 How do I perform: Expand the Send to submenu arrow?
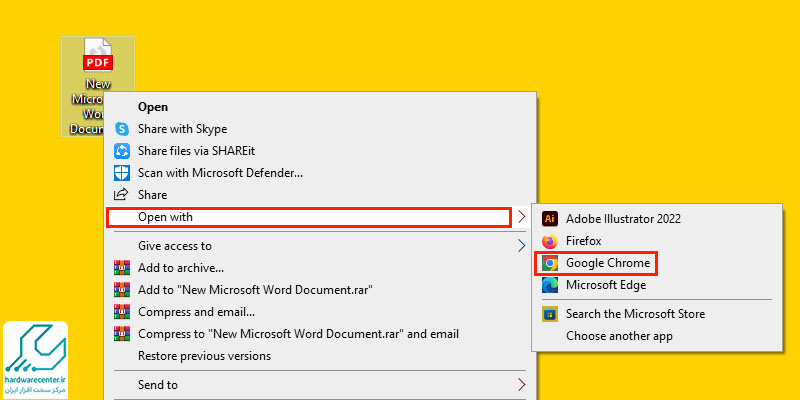[x=521, y=384]
